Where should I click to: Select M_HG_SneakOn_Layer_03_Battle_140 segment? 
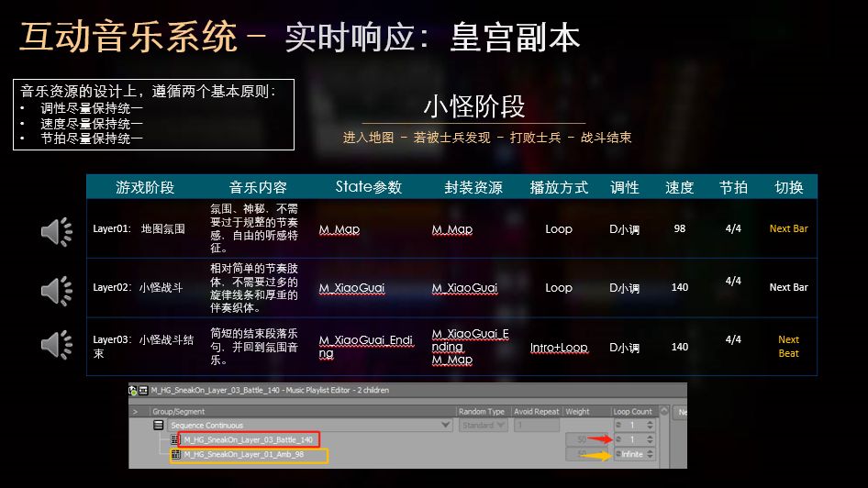(x=249, y=439)
